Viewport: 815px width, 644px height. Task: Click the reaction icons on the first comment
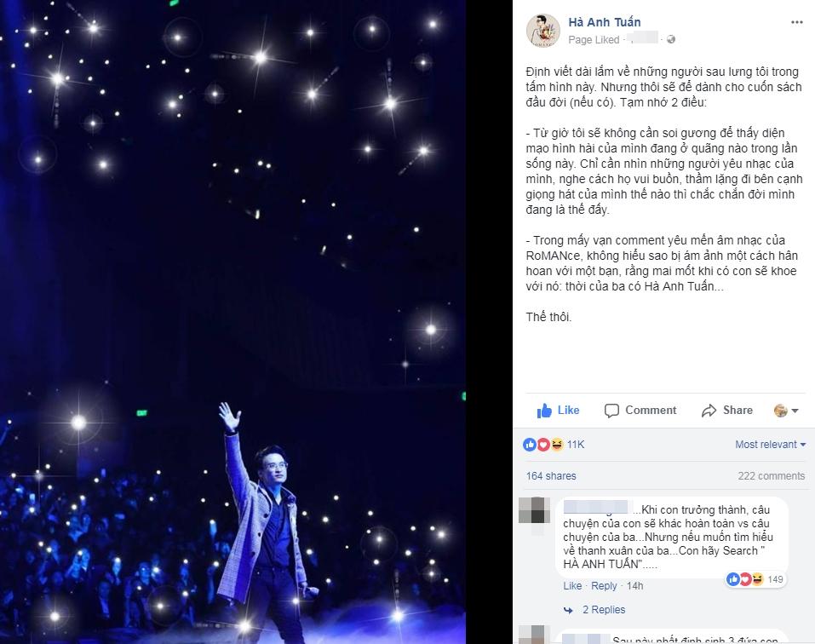click(x=745, y=579)
